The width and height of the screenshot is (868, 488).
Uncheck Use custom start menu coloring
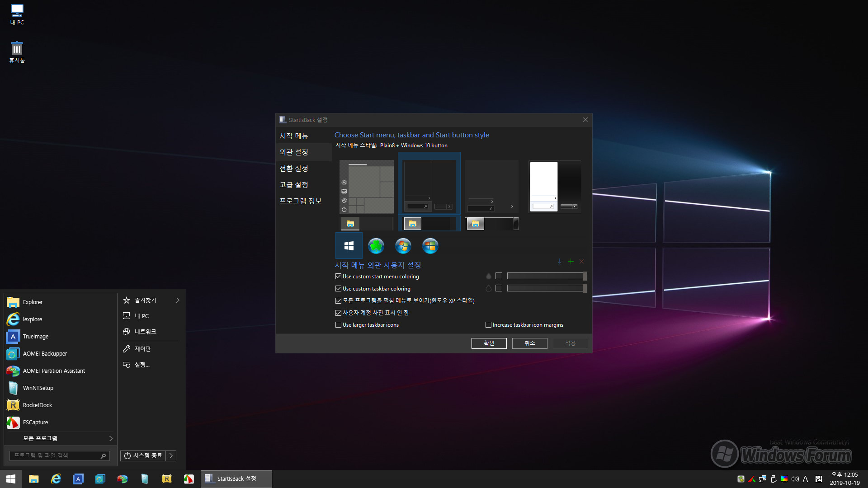(338, 277)
